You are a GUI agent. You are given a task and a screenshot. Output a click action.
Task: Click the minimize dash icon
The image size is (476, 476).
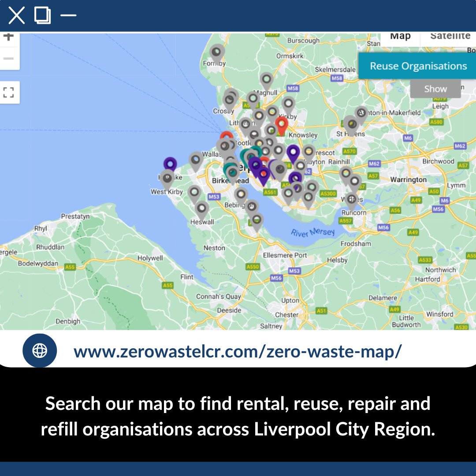(x=68, y=15)
